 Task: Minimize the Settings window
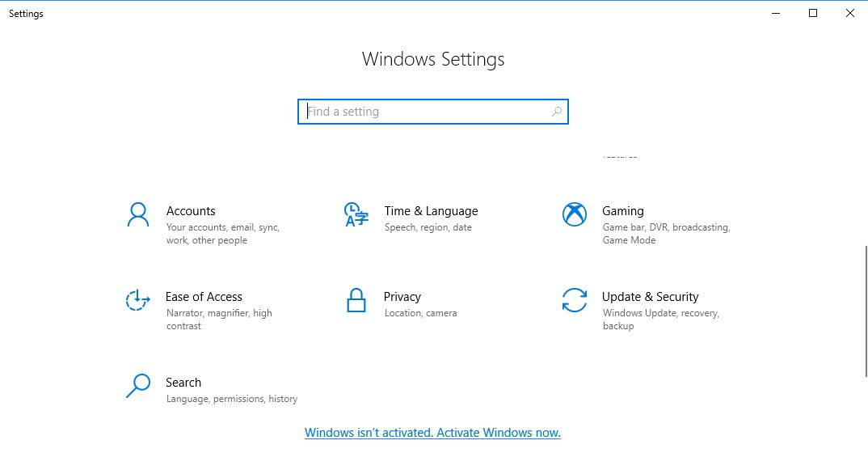tap(776, 13)
